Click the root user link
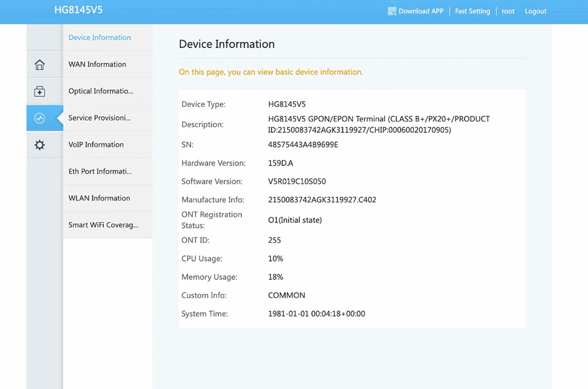 point(508,11)
